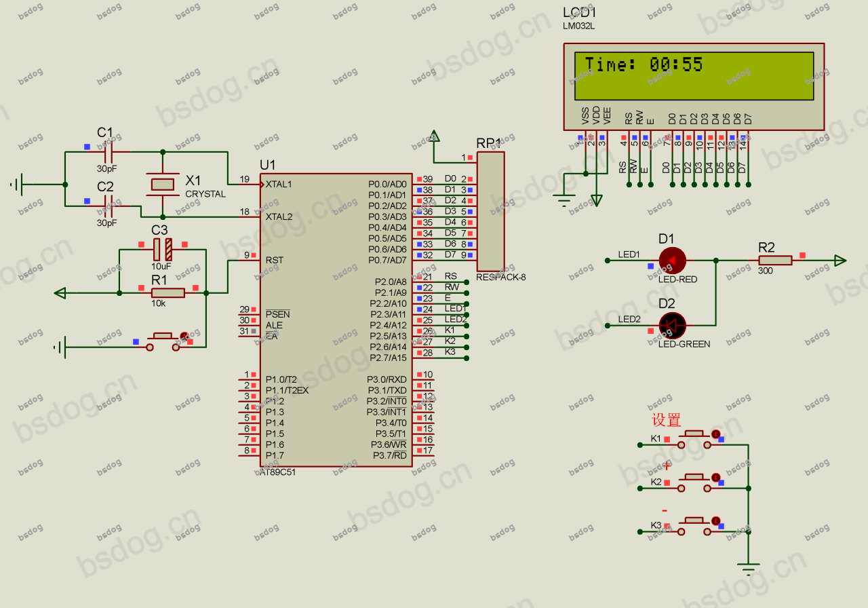Click the 300 value under R2
The width and height of the screenshot is (868, 608).
766,271
